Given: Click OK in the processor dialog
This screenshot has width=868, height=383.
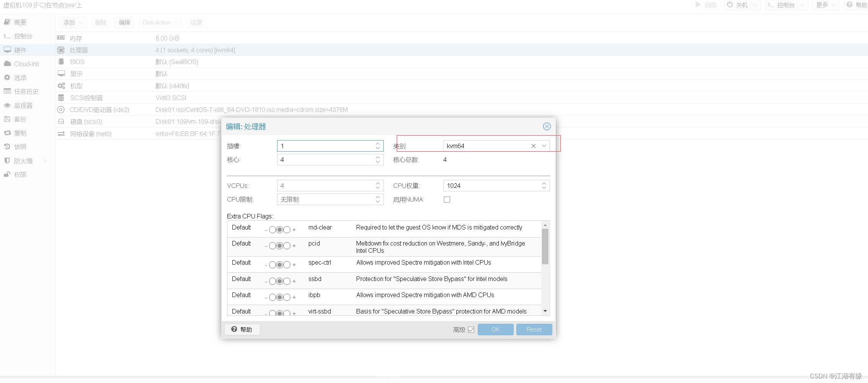Looking at the screenshot, I should (495, 330).
